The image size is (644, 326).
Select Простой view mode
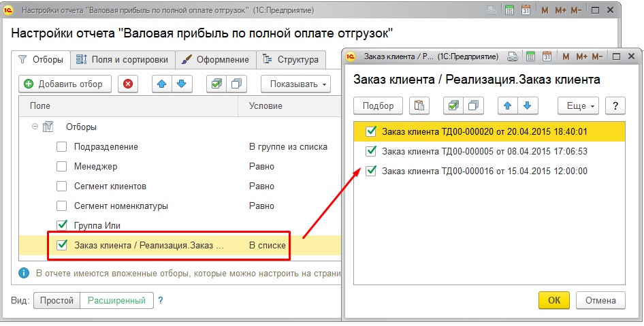click(57, 299)
